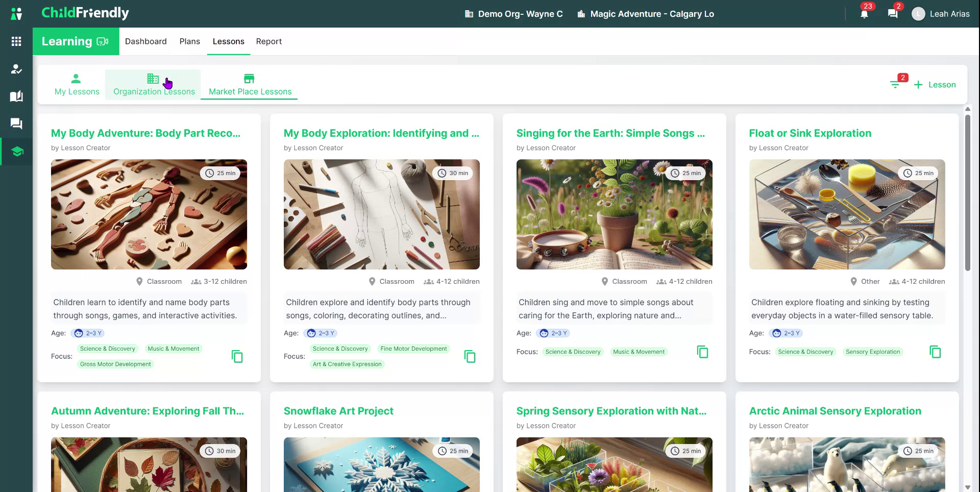Open the apps grid in the sidebar

[16, 41]
